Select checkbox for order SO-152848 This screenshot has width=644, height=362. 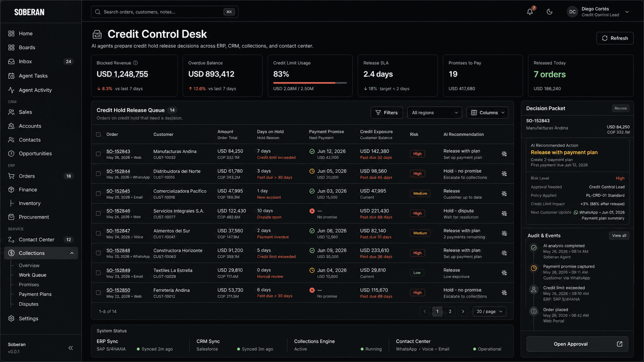click(98, 253)
